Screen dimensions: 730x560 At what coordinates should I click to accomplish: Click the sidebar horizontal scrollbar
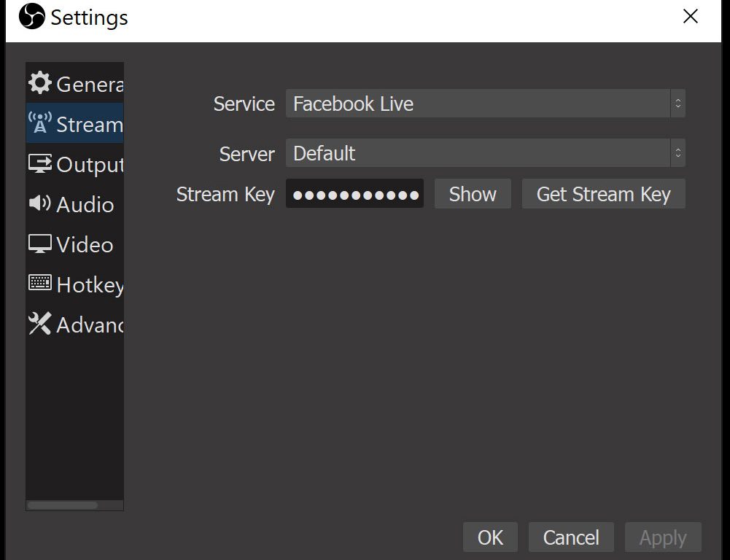[63, 505]
